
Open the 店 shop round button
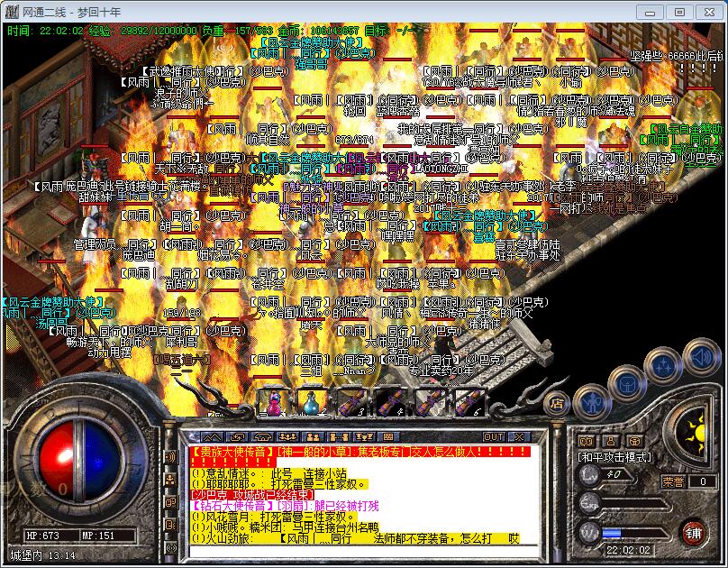click(x=557, y=403)
